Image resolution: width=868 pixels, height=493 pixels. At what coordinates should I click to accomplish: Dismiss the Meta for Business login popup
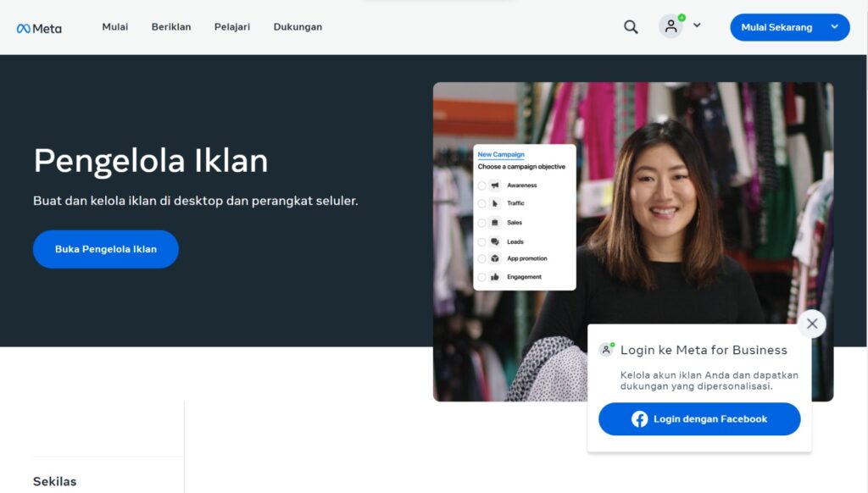pyautogui.click(x=811, y=324)
